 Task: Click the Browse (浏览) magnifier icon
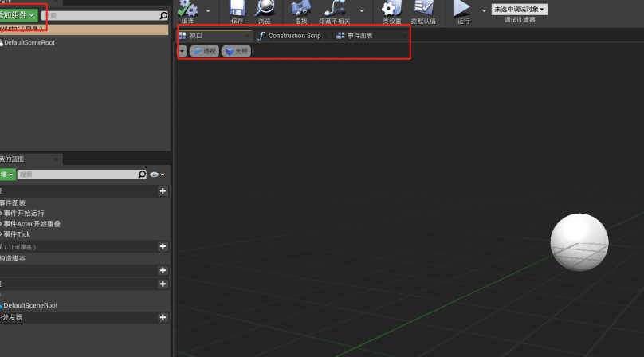tap(264, 10)
